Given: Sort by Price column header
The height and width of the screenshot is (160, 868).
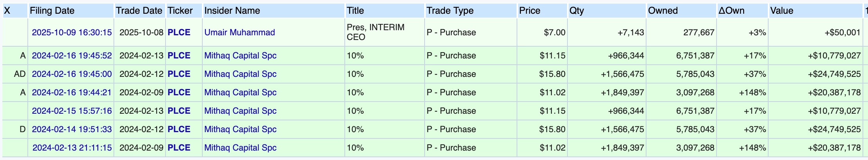Looking at the screenshot, I should (x=529, y=11).
